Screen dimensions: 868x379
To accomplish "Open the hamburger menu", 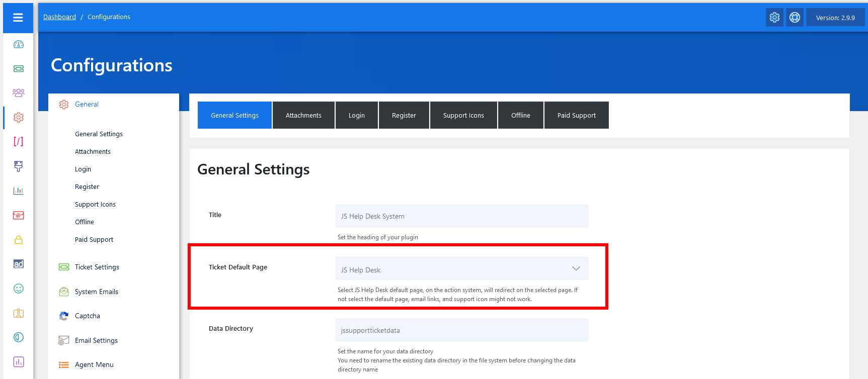I will [x=18, y=18].
